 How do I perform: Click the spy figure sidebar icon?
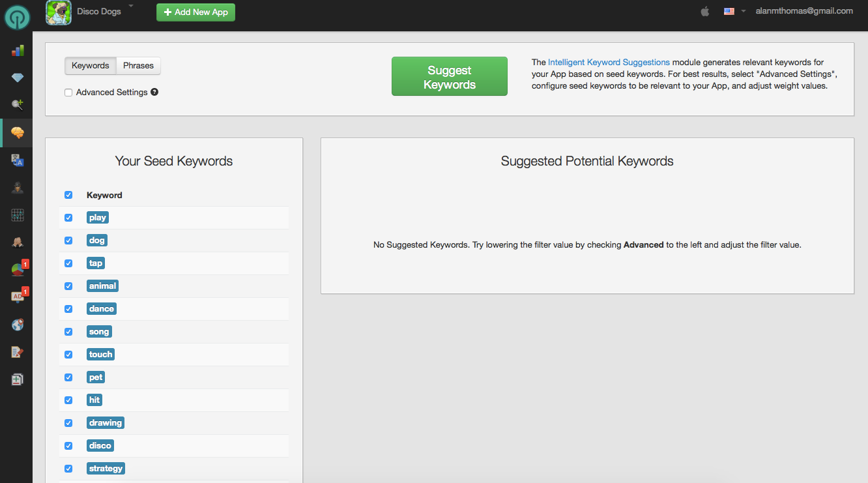(18, 188)
